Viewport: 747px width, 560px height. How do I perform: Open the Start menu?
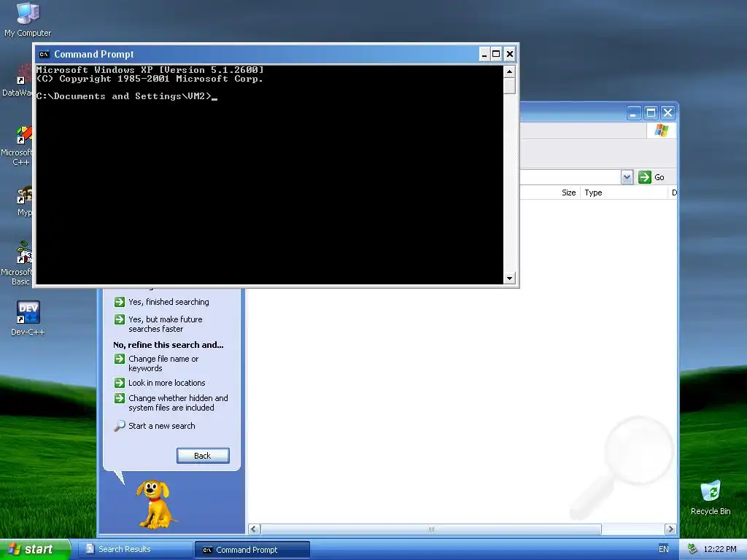point(35,549)
